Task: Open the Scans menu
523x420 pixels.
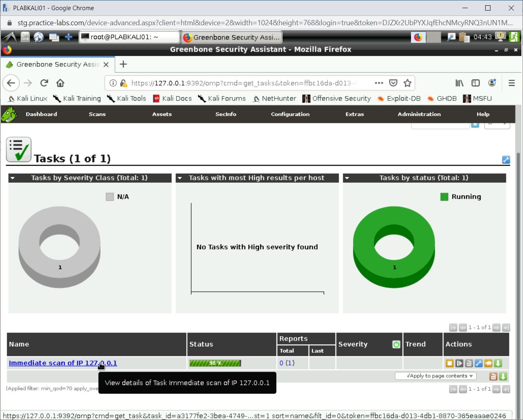Action: coord(97,114)
